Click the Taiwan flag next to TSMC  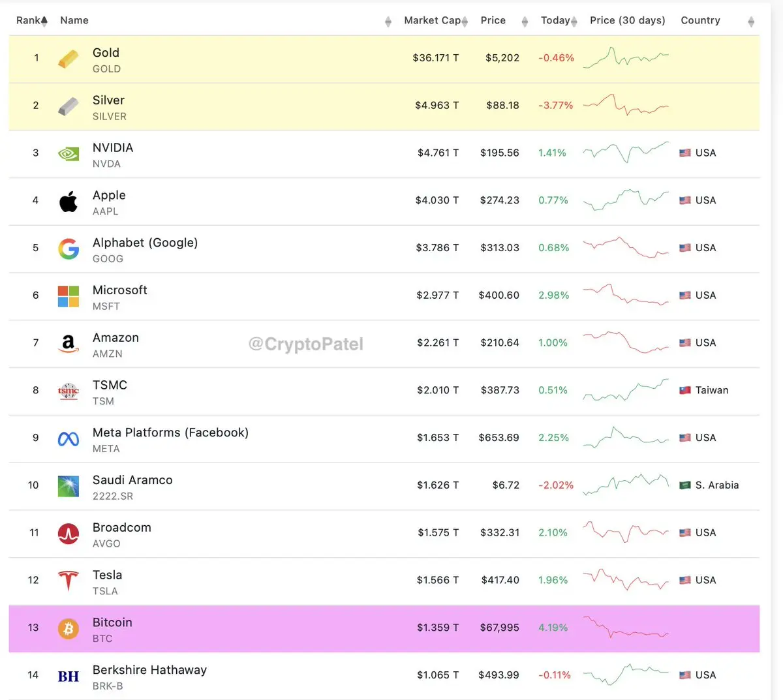[x=685, y=390]
